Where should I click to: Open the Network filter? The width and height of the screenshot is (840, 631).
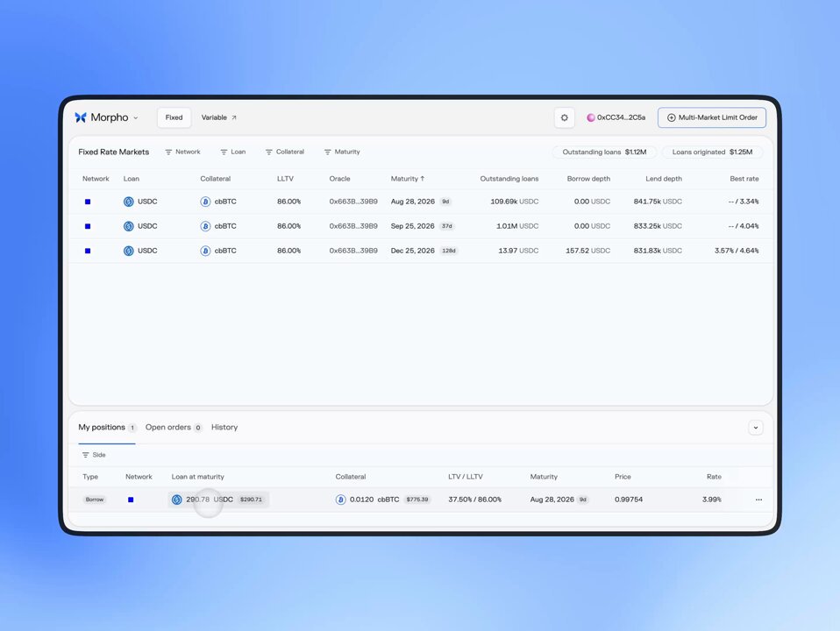click(x=182, y=152)
